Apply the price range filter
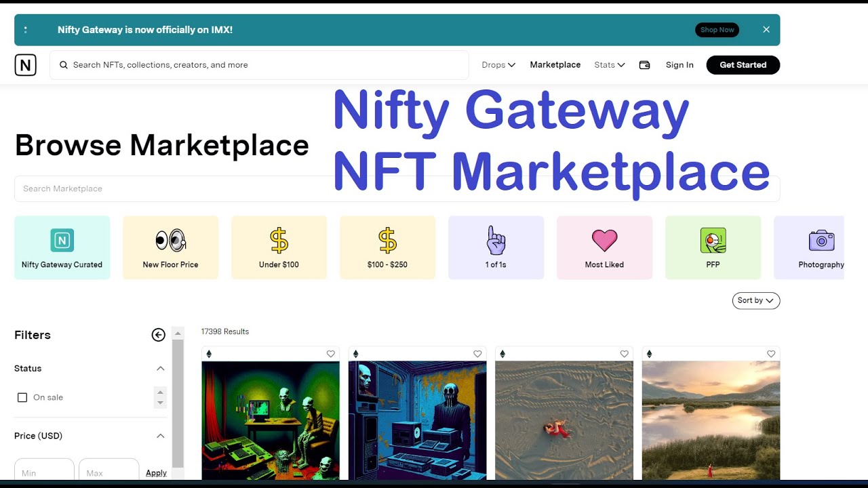The width and height of the screenshot is (868, 488). 156,473
